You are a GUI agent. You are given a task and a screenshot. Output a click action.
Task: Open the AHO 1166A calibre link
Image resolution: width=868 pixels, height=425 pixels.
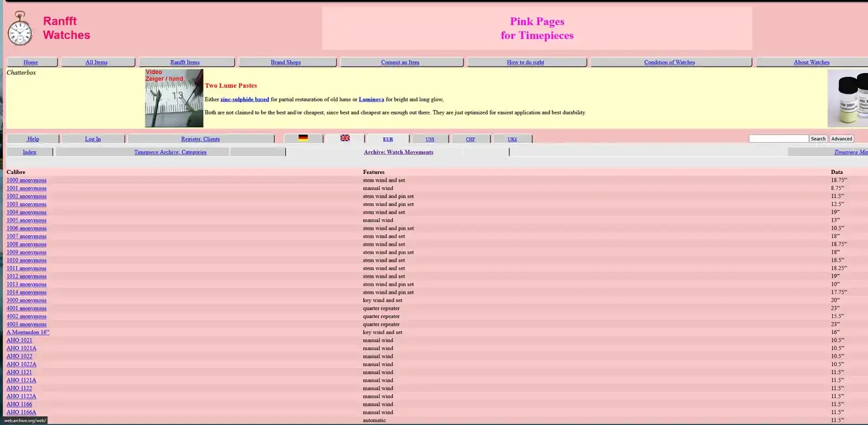pyautogui.click(x=22, y=413)
